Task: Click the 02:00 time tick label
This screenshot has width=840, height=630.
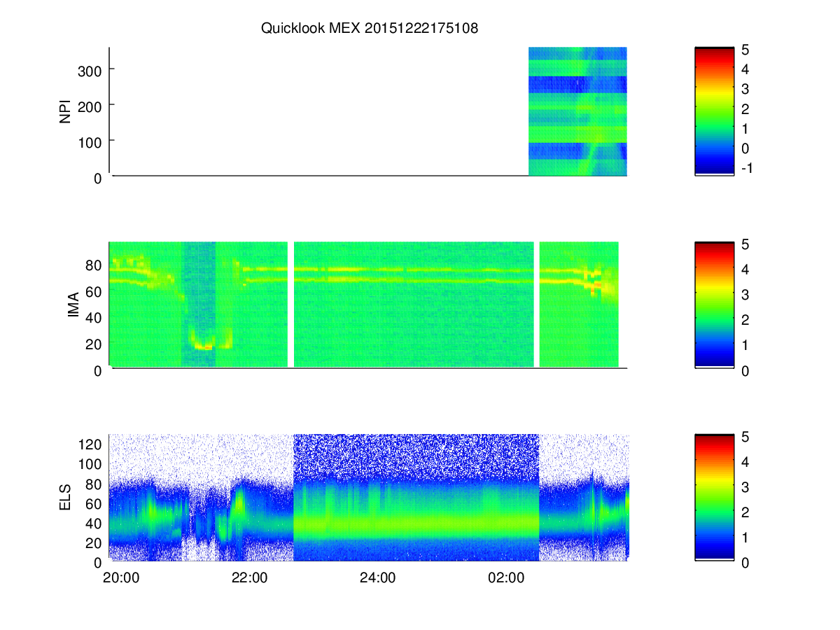Action: coord(505,578)
